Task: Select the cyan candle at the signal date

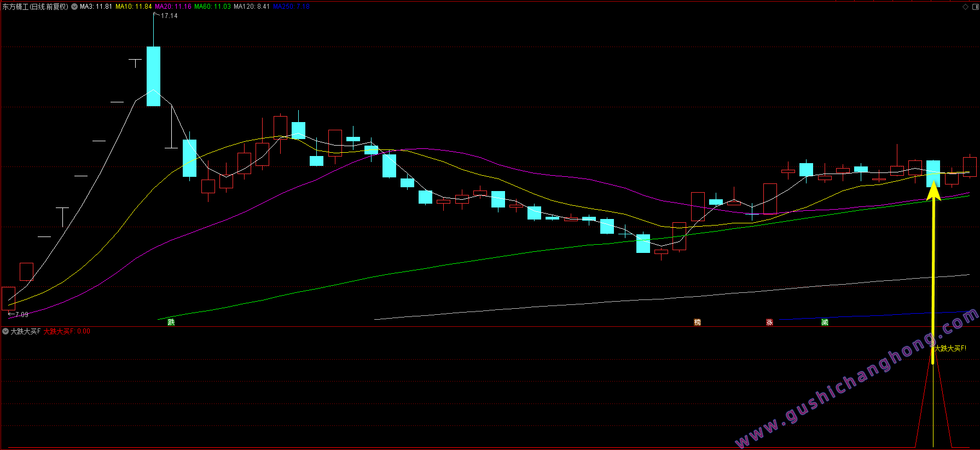Action: [x=933, y=174]
